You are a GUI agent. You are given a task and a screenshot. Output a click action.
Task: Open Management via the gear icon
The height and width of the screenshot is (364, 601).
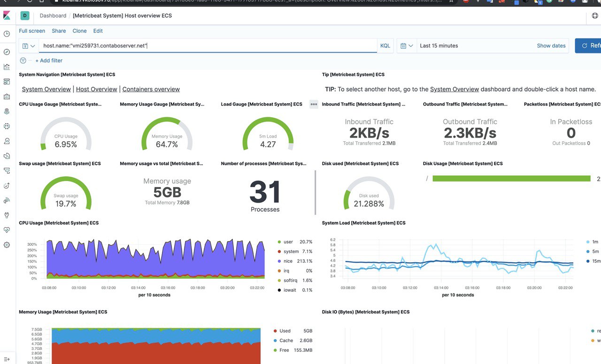pos(7,245)
